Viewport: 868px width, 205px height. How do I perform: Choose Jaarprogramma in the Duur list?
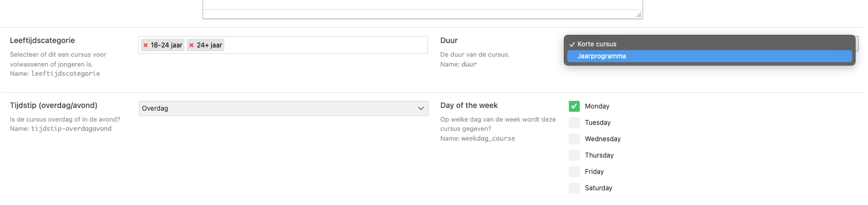click(x=710, y=56)
